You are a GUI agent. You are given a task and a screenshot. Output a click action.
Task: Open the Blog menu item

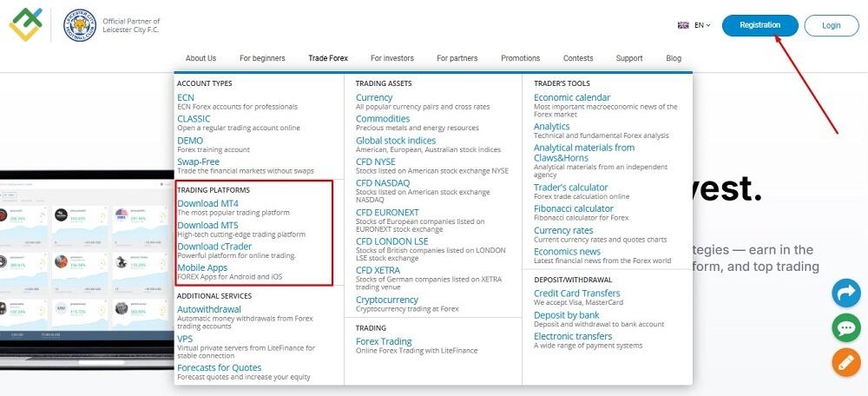coord(674,58)
